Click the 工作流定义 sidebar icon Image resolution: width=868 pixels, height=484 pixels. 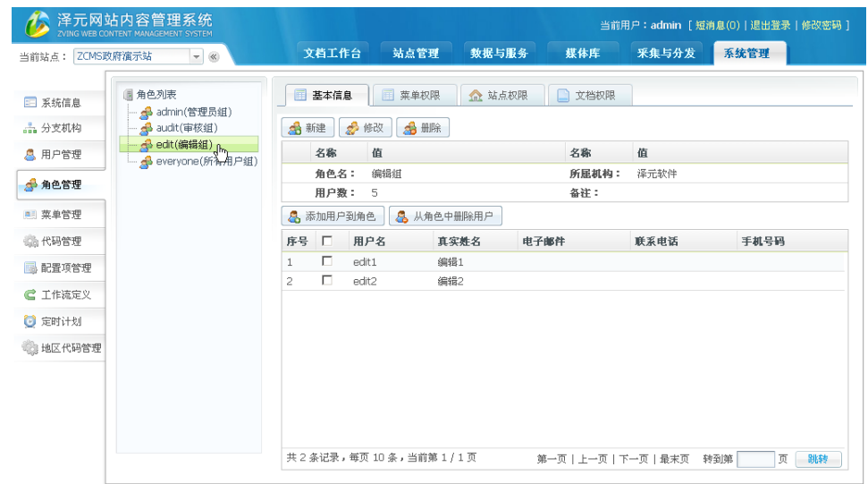coord(29,294)
